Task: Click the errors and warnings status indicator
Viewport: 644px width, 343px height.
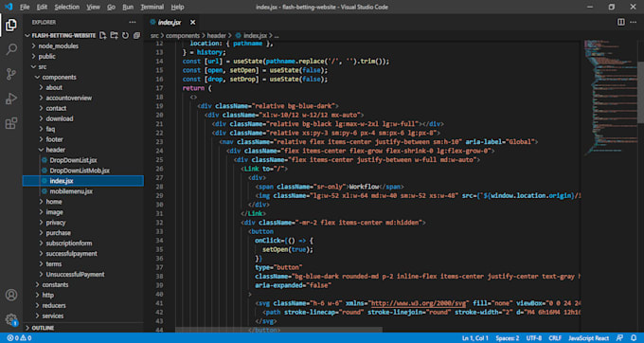Action: [x=19, y=338]
